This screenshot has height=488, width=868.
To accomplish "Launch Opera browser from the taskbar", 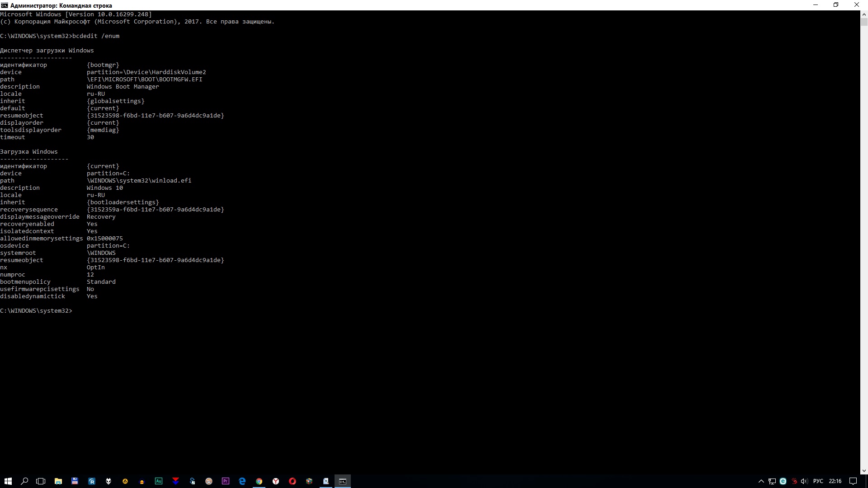I will coord(292,481).
